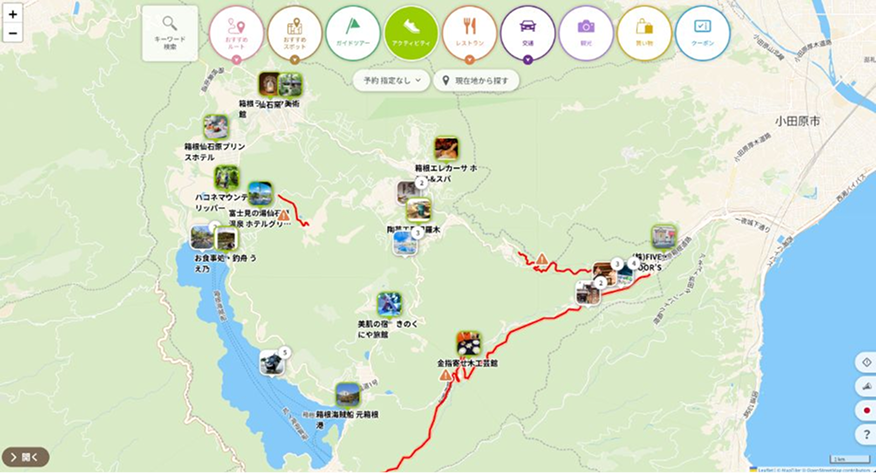Zoom in the map with plus button

tap(13, 15)
